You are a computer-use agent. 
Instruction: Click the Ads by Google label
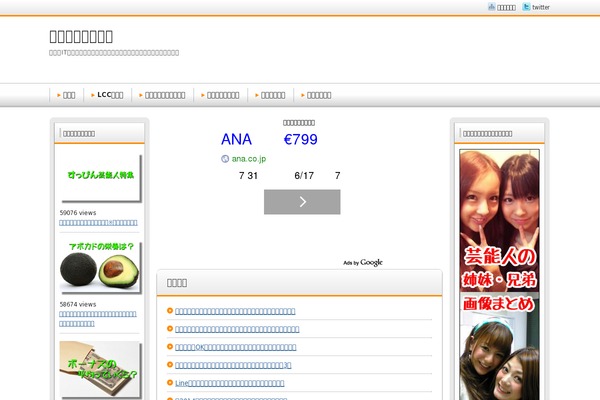pyautogui.click(x=363, y=263)
